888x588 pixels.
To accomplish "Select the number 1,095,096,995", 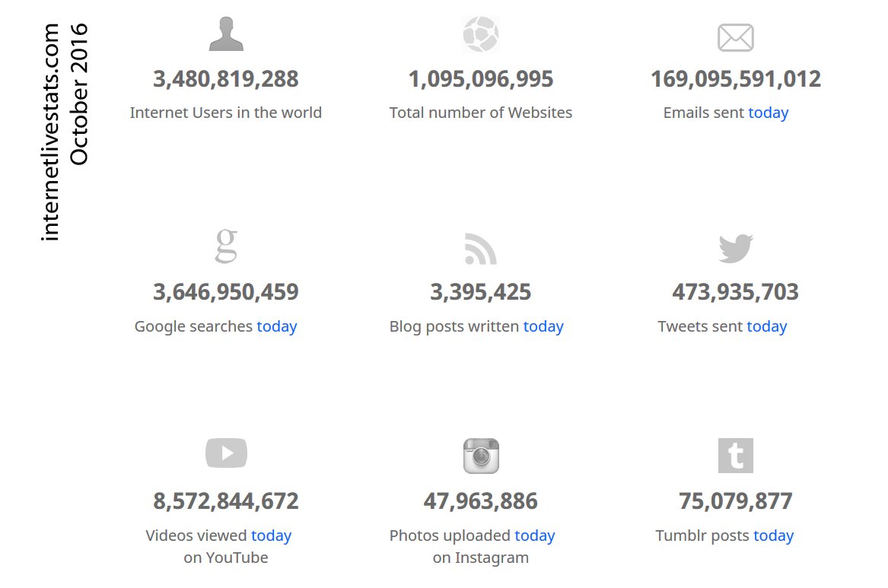I will tap(481, 79).
